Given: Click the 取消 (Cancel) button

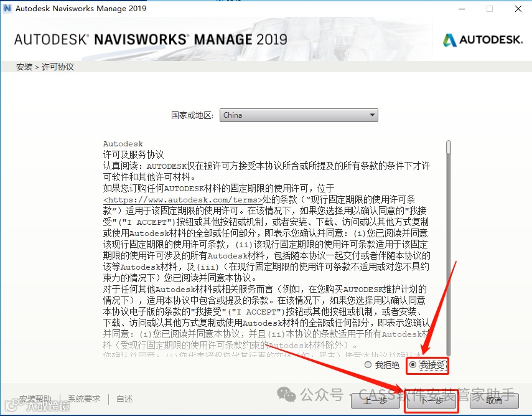Looking at the screenshot, I should pos(494,400).
